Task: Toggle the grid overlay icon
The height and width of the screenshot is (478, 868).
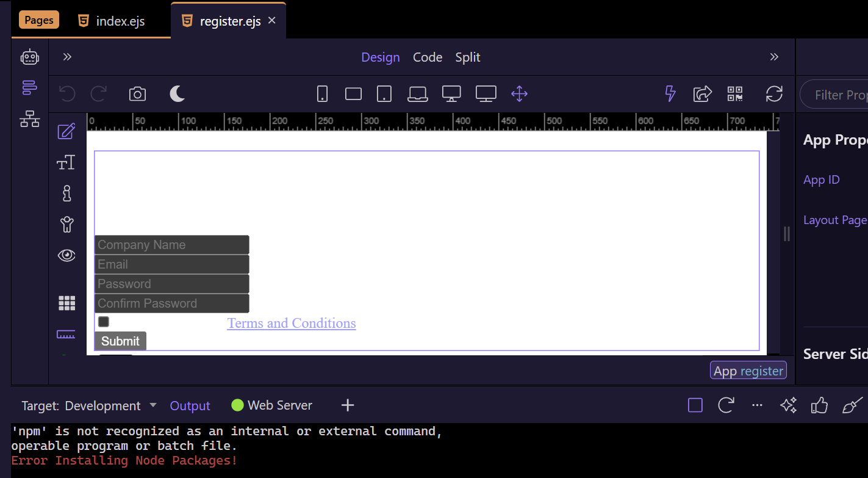Action: click(66, 303)
